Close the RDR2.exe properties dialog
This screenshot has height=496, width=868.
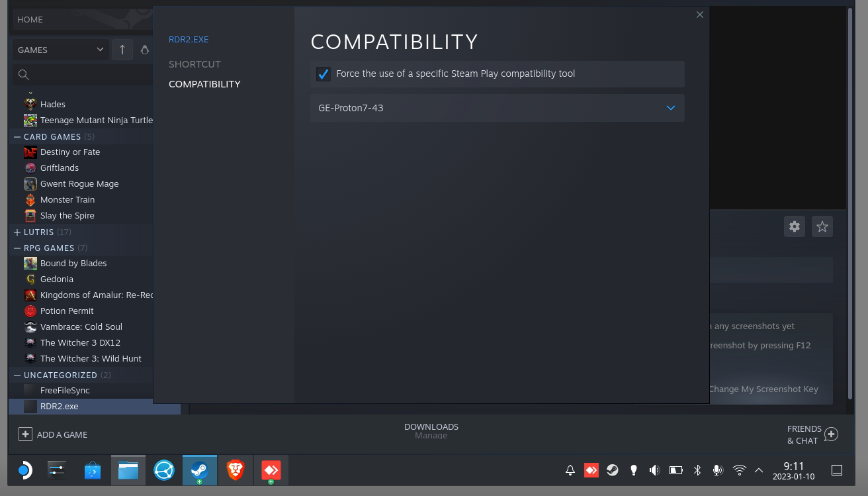click(x=700, y=15)
